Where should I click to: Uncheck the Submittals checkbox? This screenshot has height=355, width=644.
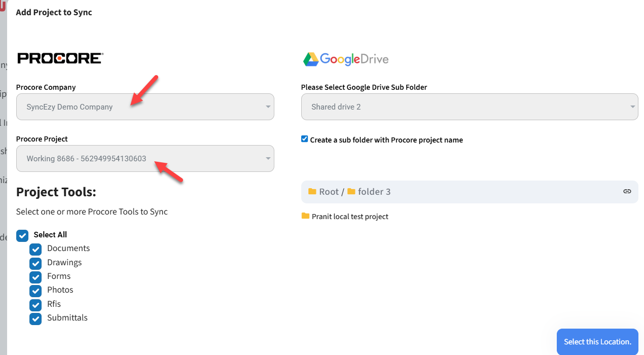click(x=35, y=318)
